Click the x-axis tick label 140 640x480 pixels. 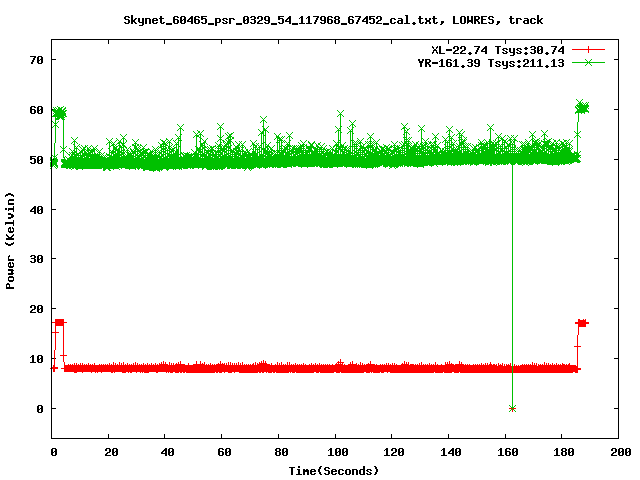tap(451, 452)
